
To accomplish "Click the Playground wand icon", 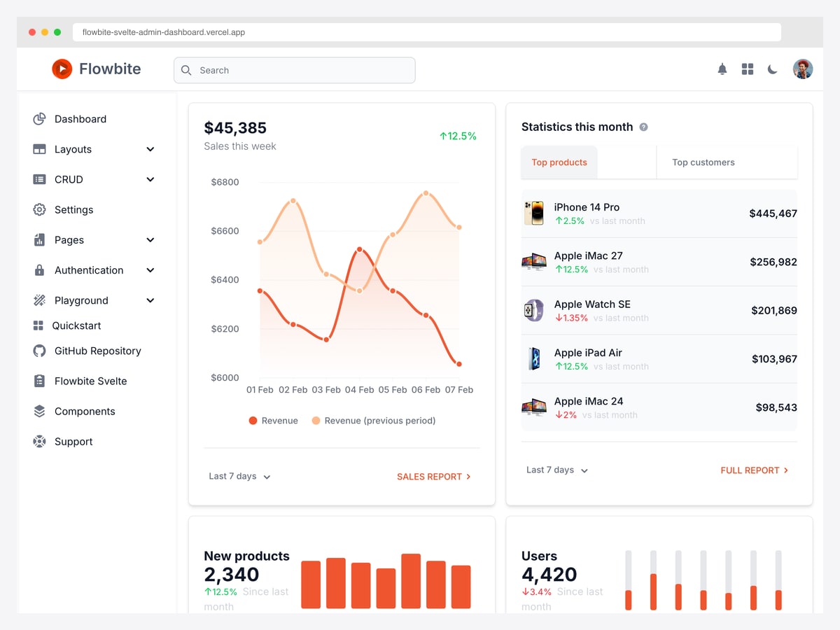I will point(39,300).
